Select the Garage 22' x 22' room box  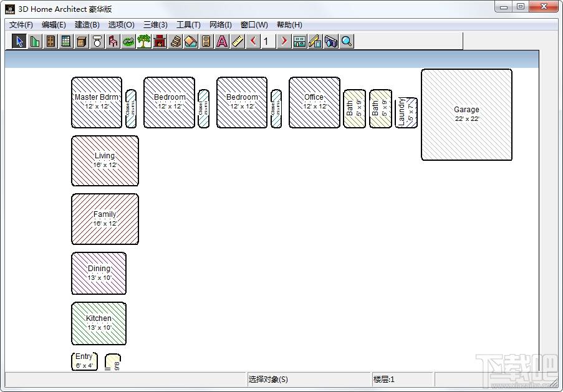coord(466,115)
